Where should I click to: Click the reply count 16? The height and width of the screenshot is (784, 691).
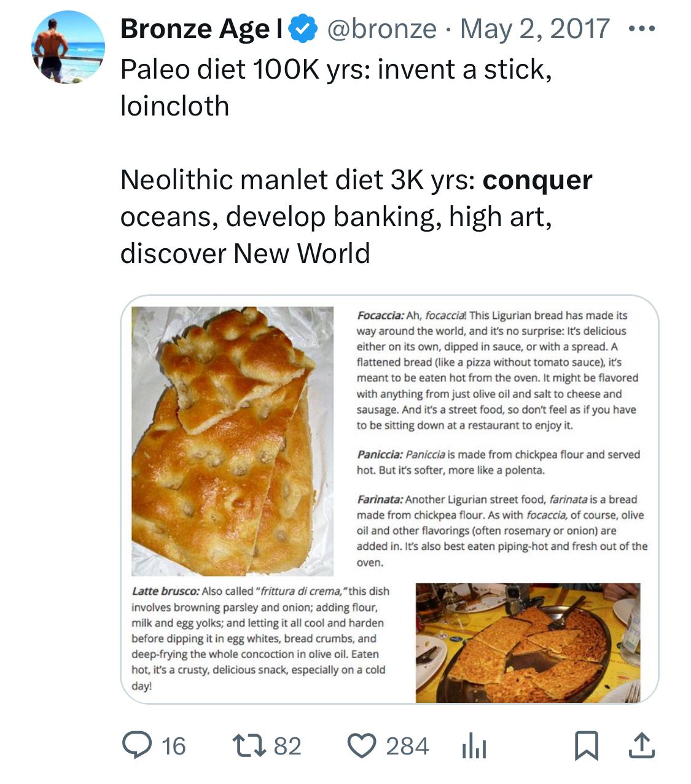point(173,747)
